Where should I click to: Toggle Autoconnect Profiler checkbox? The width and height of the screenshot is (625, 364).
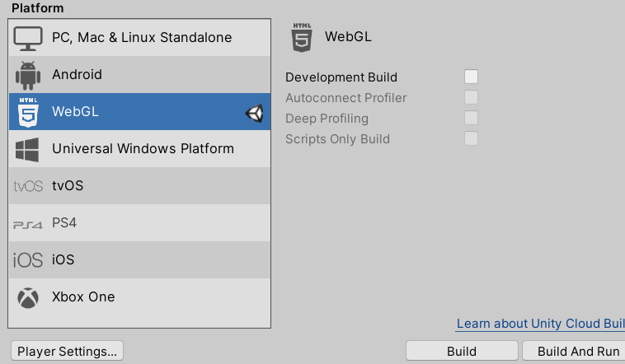click(471, 97)
